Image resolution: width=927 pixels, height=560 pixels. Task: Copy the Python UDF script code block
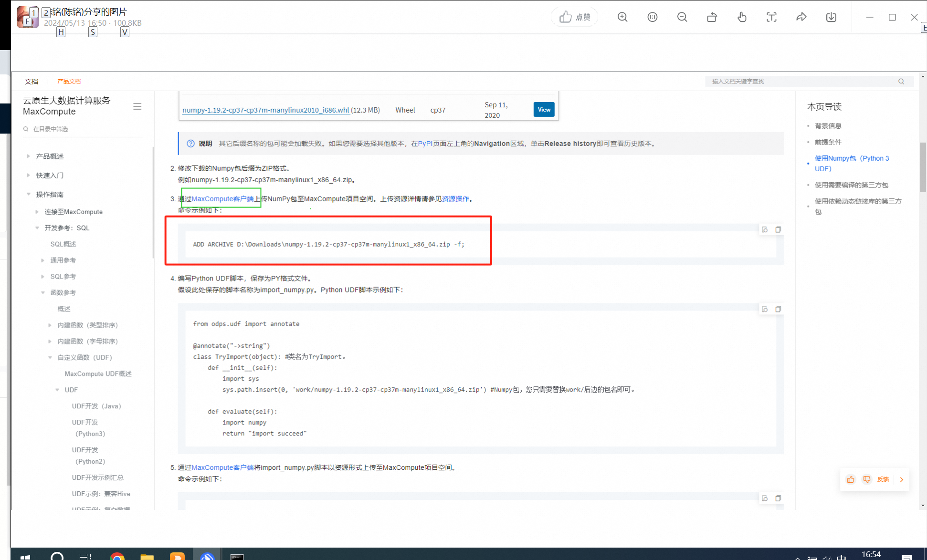778,309
